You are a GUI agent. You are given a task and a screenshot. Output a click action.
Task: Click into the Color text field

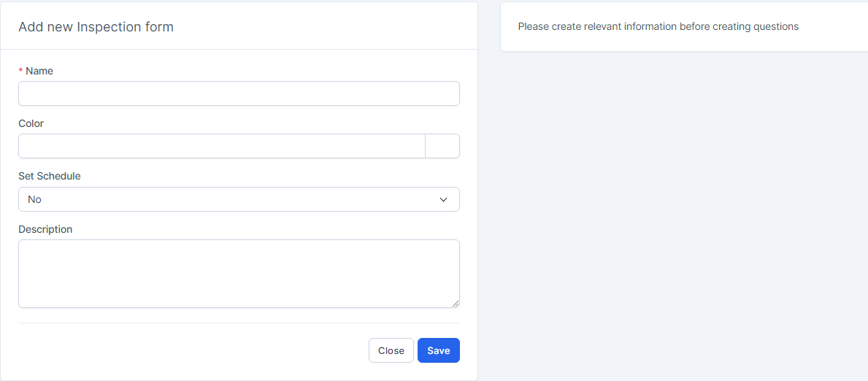(x=221, y=146)
